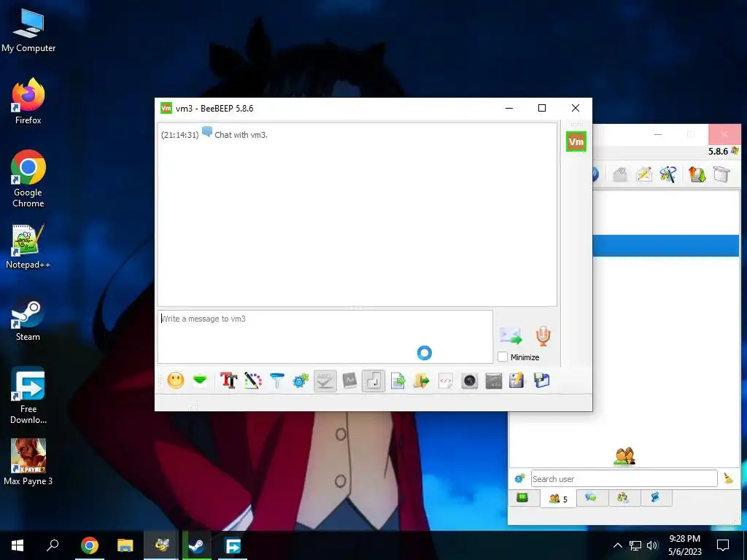
Task: Toggle the dictionary book word completer
Action: [349, 381]
